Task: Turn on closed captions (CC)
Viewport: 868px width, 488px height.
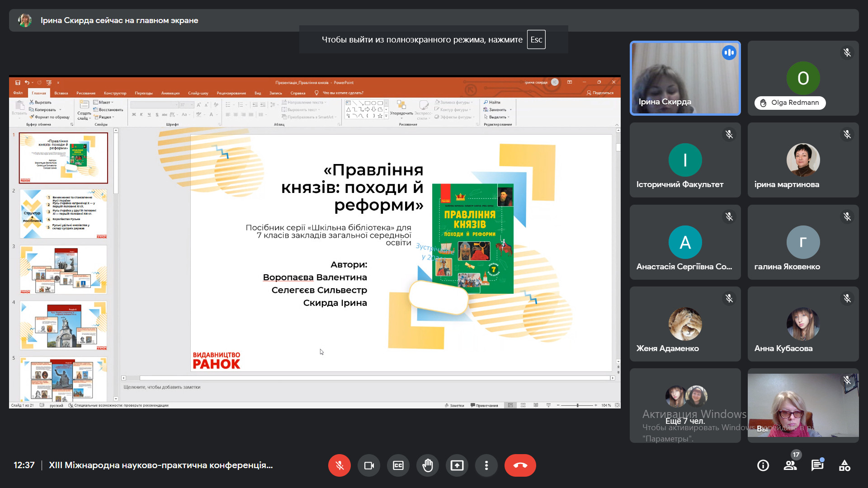Action: [x=398, y=465]
